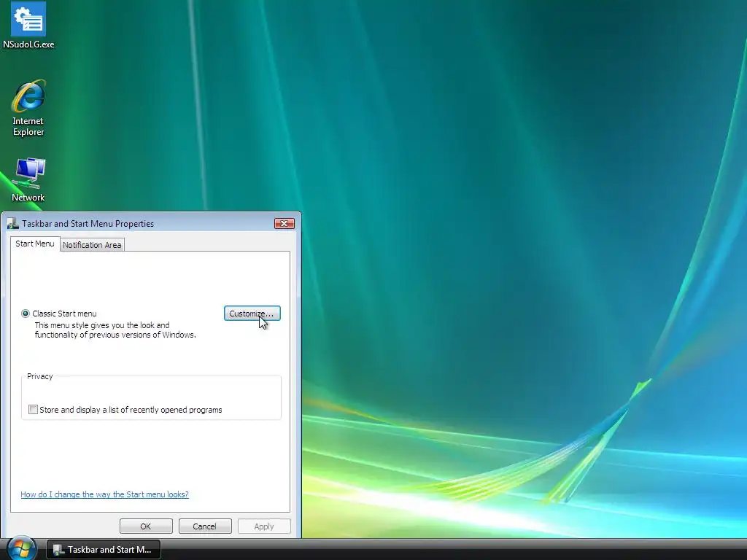
Task: Click the Privacy group label
Action: 40,376
